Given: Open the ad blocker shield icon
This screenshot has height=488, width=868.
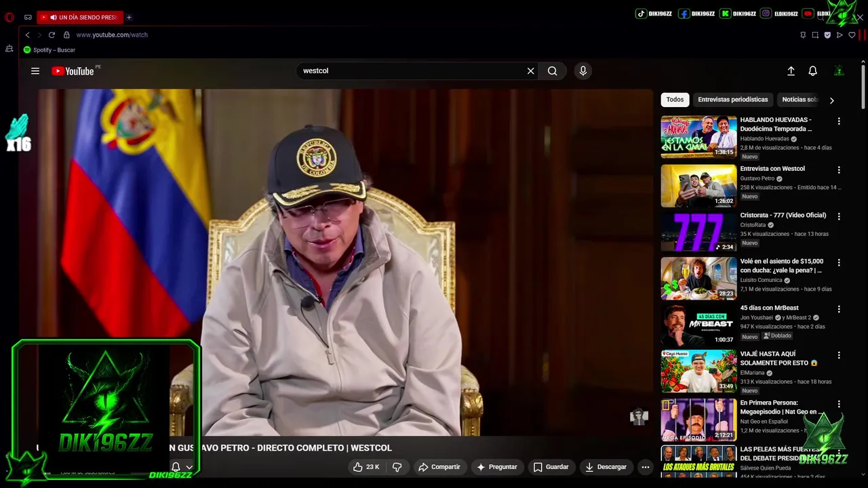Looking at the screenshot, I should coord(827,35).
